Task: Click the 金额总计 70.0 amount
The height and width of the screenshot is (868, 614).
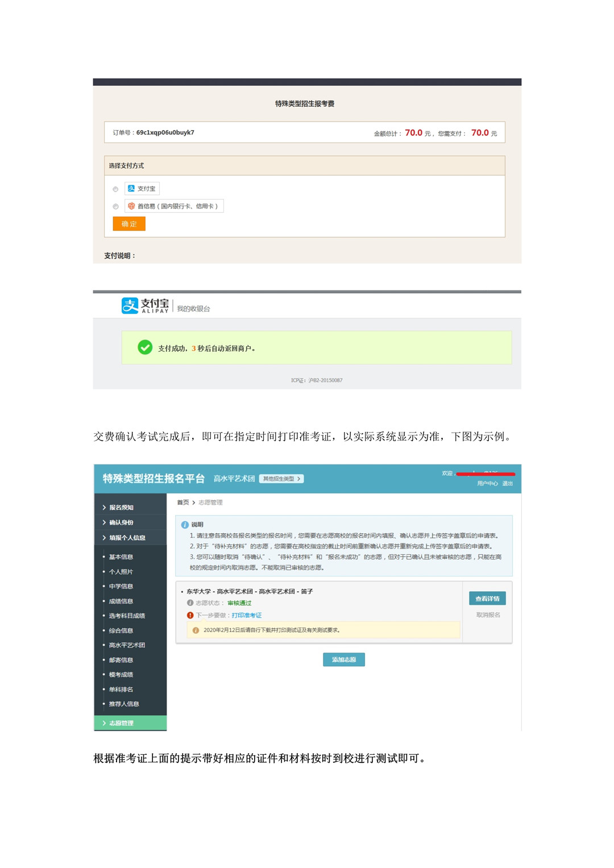Action: [413, 133]
